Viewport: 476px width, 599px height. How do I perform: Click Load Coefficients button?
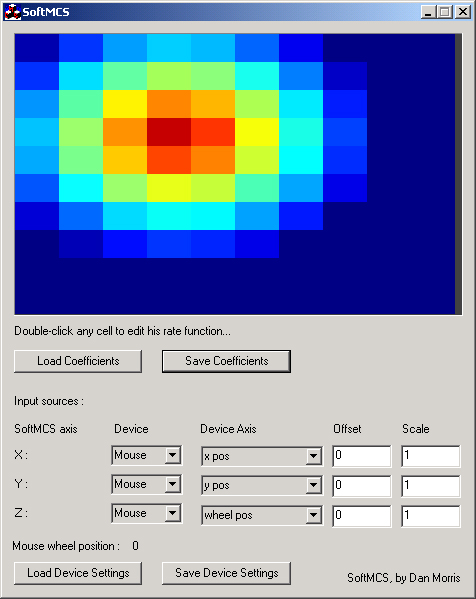coord(78,361)
